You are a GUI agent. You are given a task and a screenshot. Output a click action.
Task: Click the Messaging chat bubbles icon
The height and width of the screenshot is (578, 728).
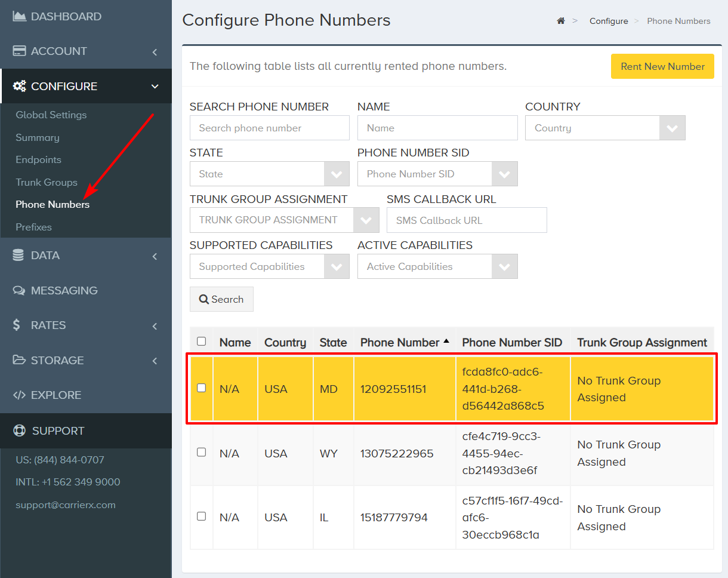coord(19,290)
